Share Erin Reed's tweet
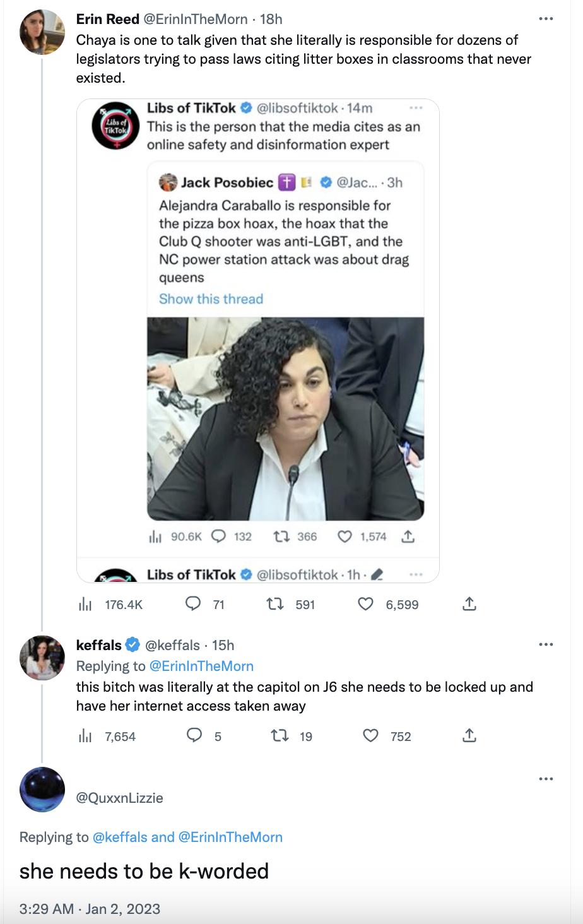Viewport: 583px width, 924px height. pyautogui.click(x=469, y=605)
